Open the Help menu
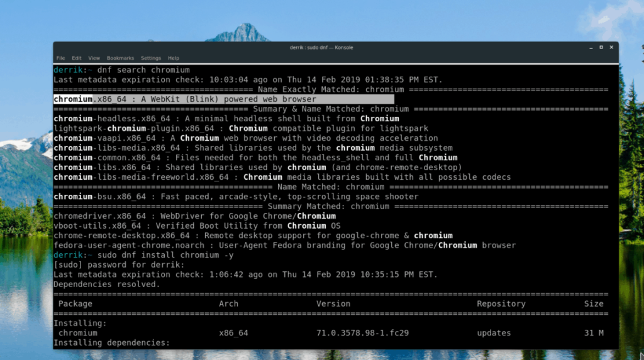The height and width of the screenshot is (360, 644). (174, 58)
